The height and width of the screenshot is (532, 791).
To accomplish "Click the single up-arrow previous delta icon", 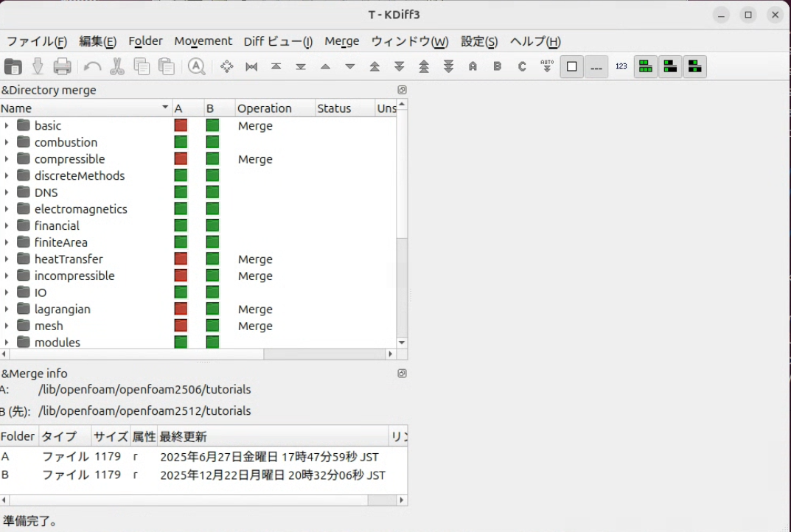I will [x=325, y=66].
